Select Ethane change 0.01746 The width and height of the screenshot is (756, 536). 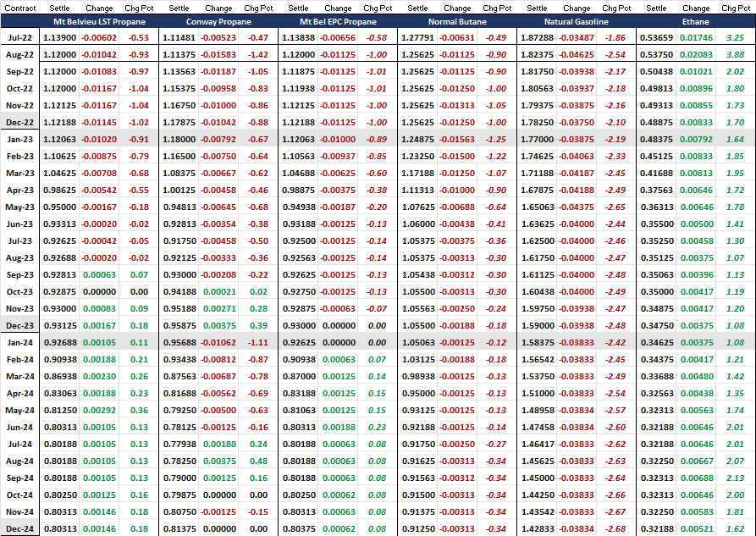[696, 37]
